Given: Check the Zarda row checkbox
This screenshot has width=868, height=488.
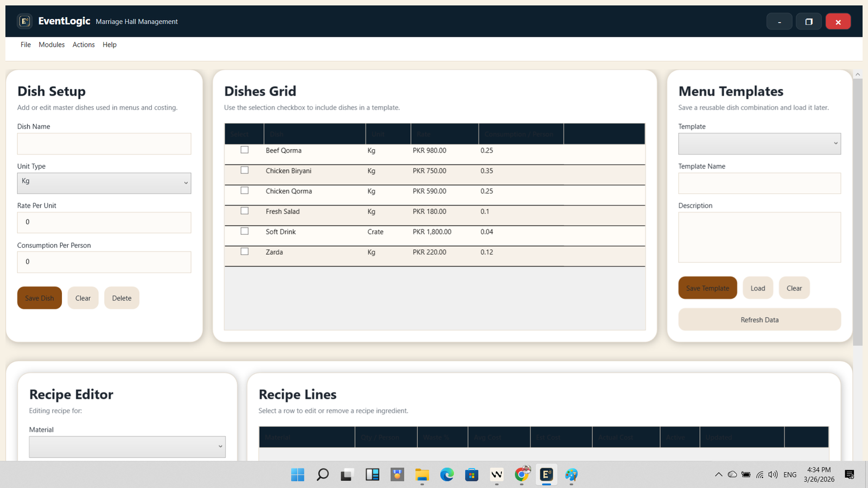Looking at the screenshot, I should click(244, 251).
